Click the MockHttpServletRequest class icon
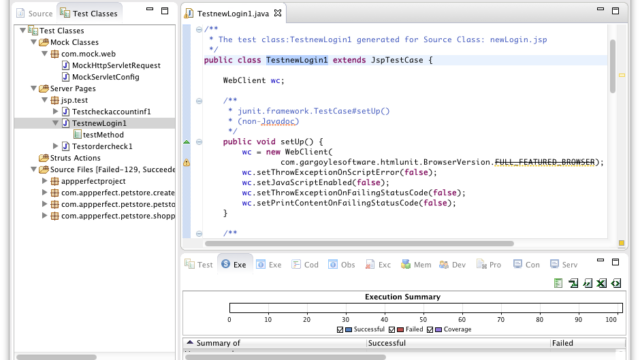 66,65
